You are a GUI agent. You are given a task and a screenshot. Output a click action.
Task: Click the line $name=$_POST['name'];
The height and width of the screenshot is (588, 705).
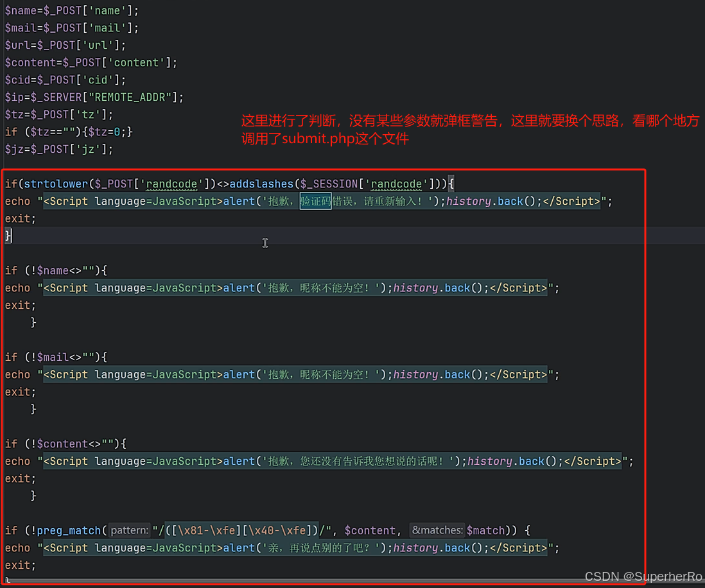coord(72,10)
